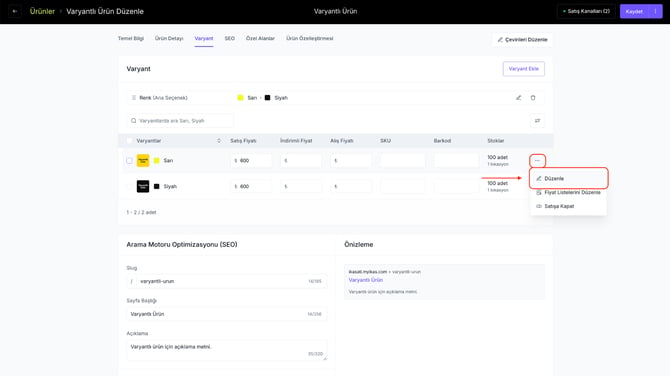Image resolution: width=670 pixels, height=376 pixels.
Task: Click the Siyah variant thumbnail image
Action: 143,186
